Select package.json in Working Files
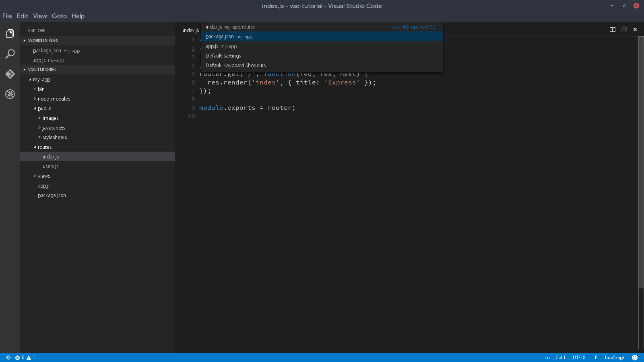Screen dimensions: 644x362 tap(97, 51)
